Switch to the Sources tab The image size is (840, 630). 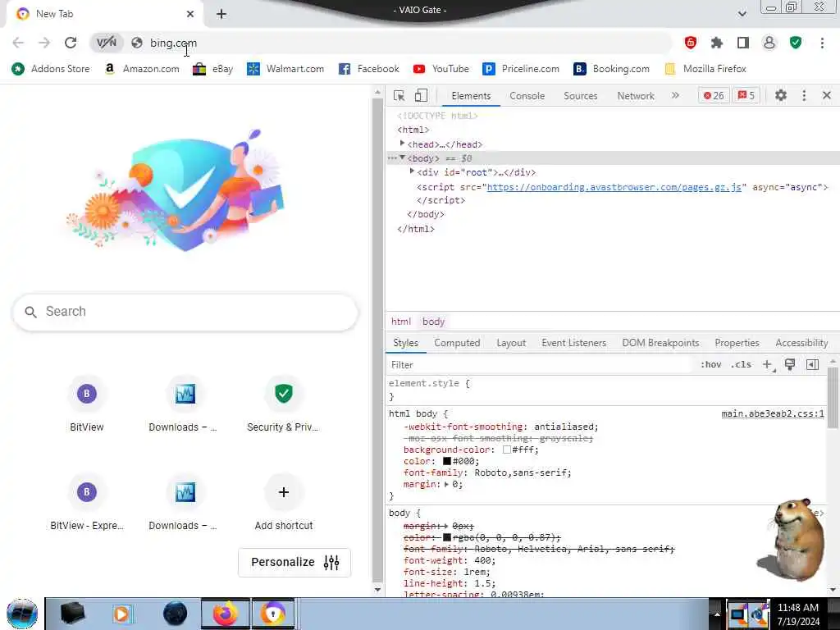pyautogui.click(x=580, y=96)
